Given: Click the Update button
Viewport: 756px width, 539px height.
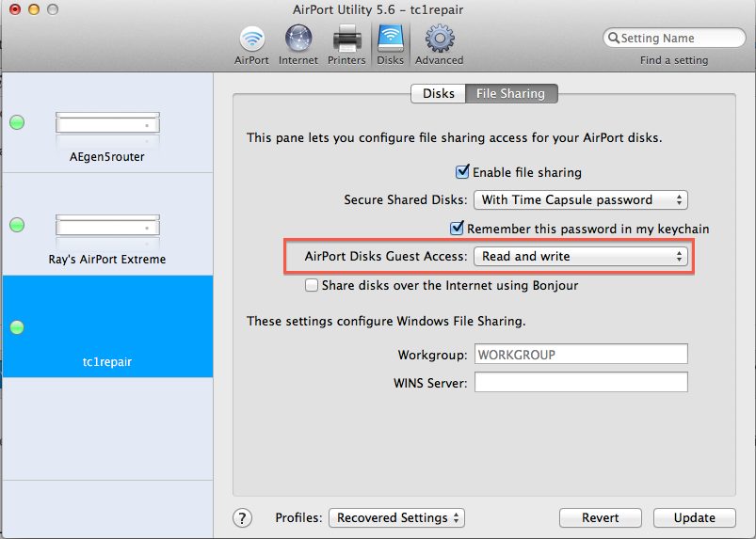Looking at the screenshot, I should [694, 517].
